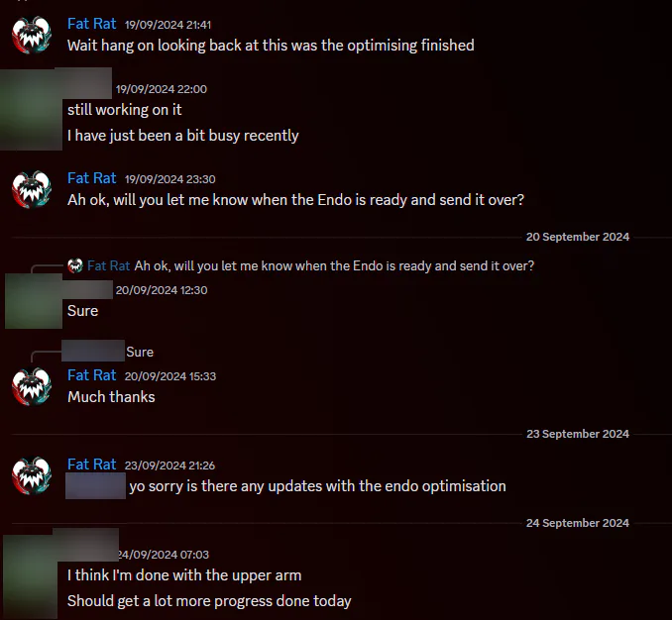Open blurred avatar beside 'Sure' message
The image size is (672, 620).
34,302
